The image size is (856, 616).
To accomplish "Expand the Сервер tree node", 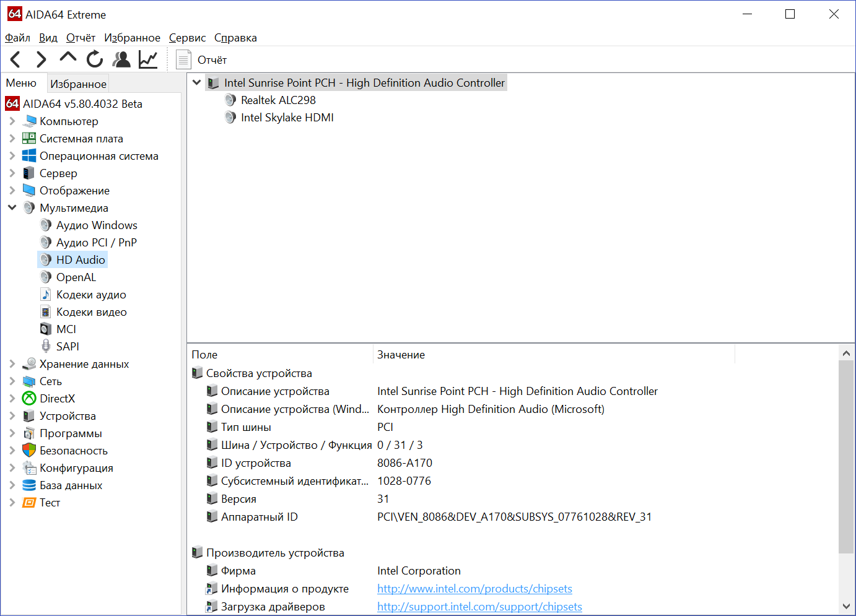I will pyautogui.click(x=12, y=173).
